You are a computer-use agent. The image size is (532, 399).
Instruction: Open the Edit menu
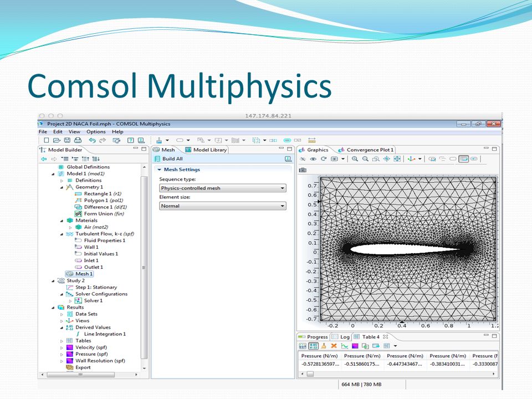pos(58,132)
